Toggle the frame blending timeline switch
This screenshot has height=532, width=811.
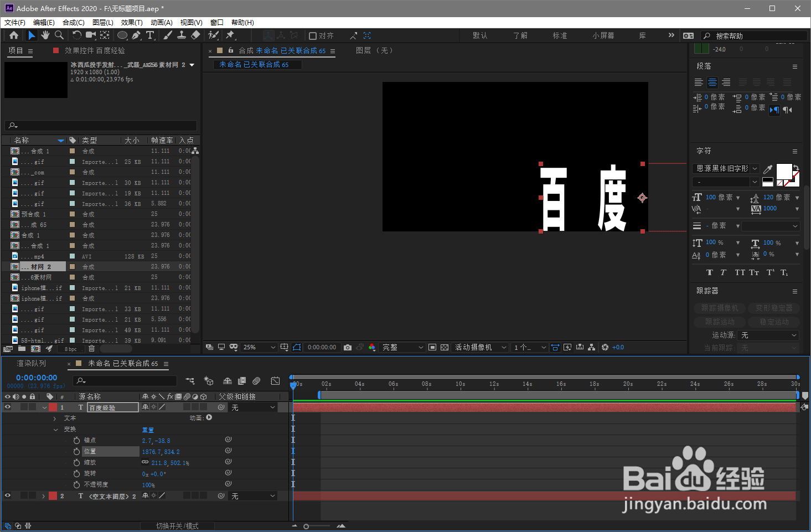pos(242,381)
